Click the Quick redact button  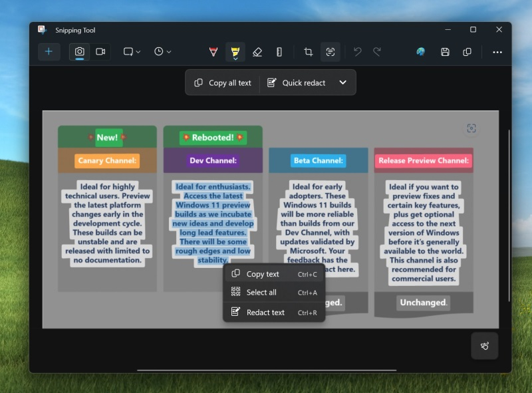pos(297,83)
